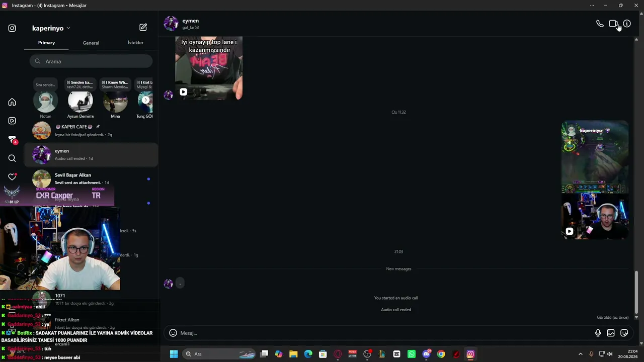Expand the kaperinyo account switcher
The height and width of the screenshot is (362, 644).
[x=51, y=28]
